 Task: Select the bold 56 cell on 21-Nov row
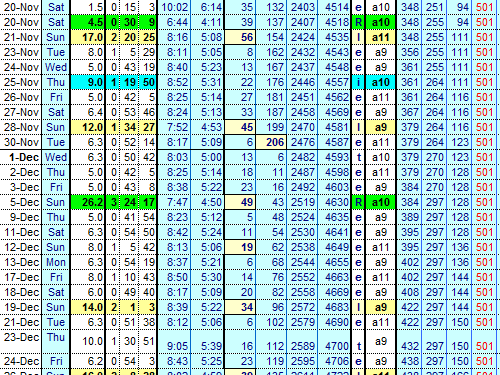pos(240,37)
